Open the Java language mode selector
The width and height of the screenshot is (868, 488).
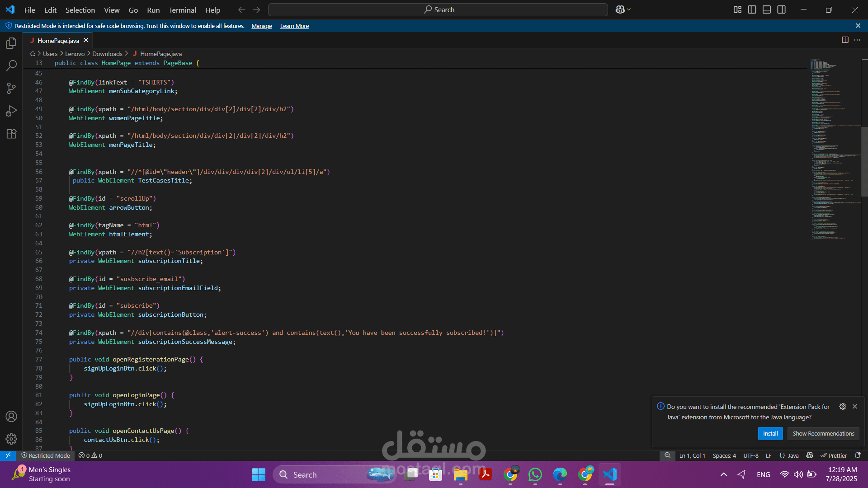tap(793, 455)
